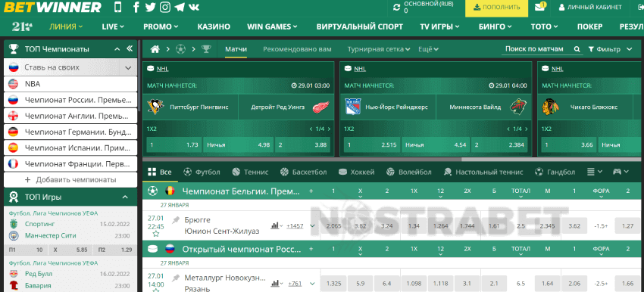Image resolution: width=644 pixels, height=292 pixels.
Task: Bet on Питтсбург win odds 1.73
Action: click(x=174, y=144)
